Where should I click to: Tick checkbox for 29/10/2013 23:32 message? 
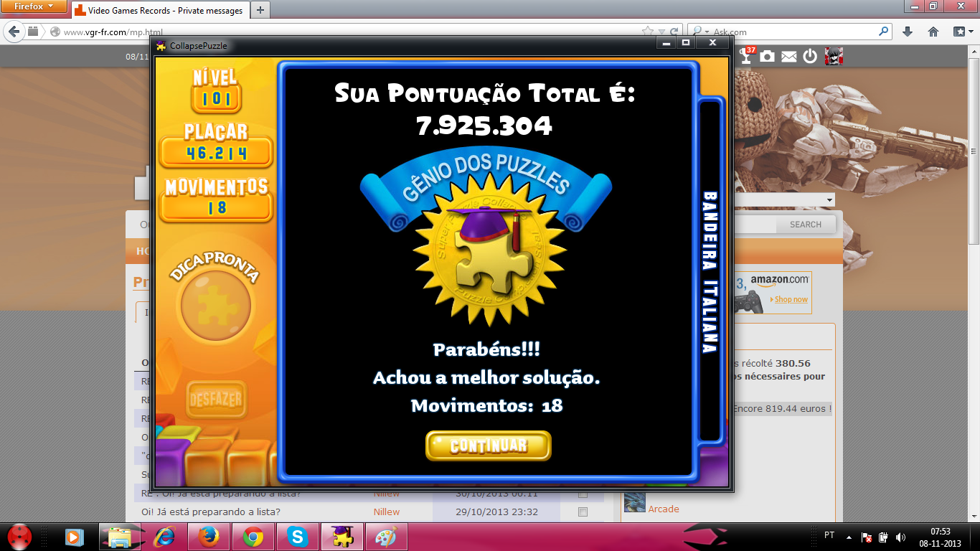(583, 512)
